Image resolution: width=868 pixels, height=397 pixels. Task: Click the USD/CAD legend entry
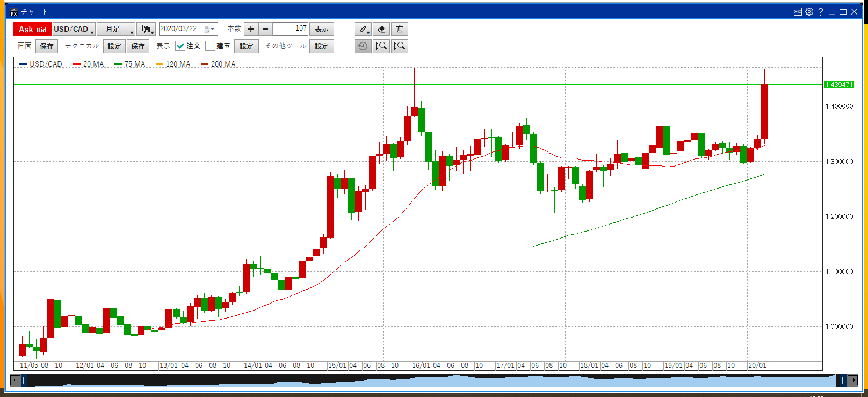pos(41,64)
